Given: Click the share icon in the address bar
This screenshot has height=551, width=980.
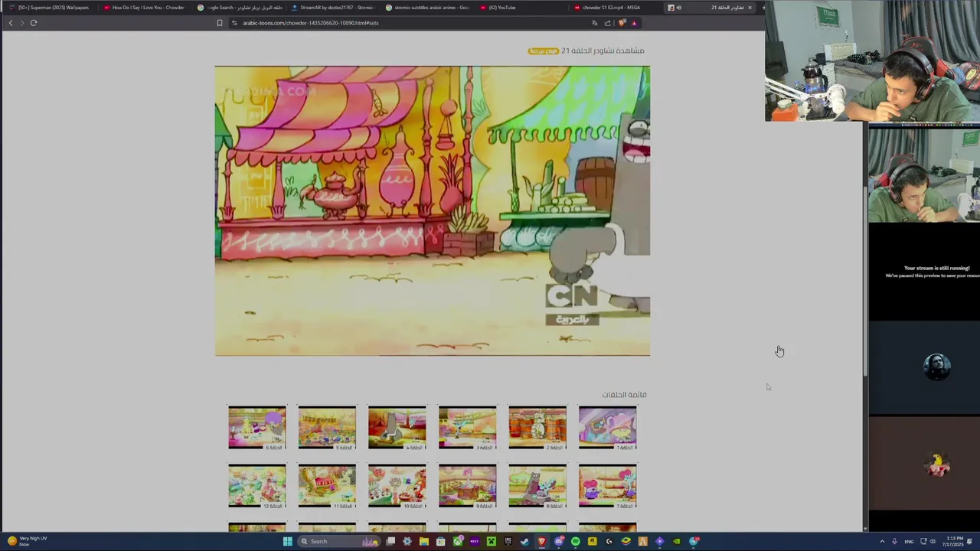Looking at the screenshot, I should (x=608, y=23).
